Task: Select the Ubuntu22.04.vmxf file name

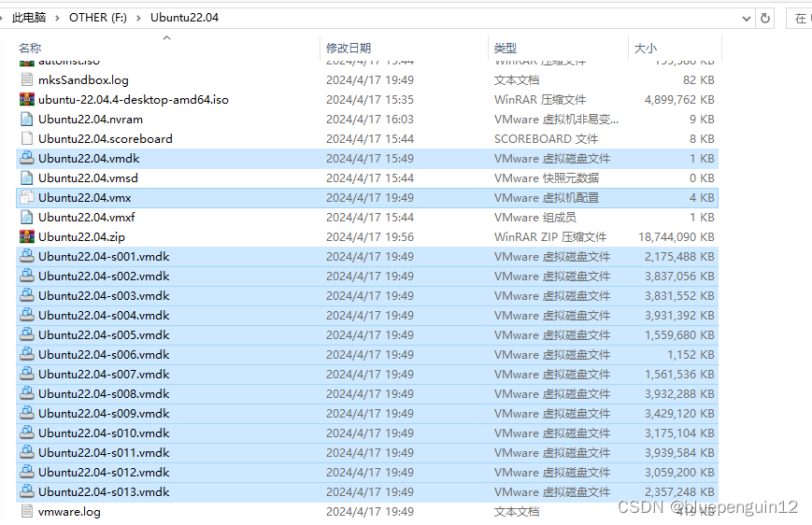Action: point(87,218)
